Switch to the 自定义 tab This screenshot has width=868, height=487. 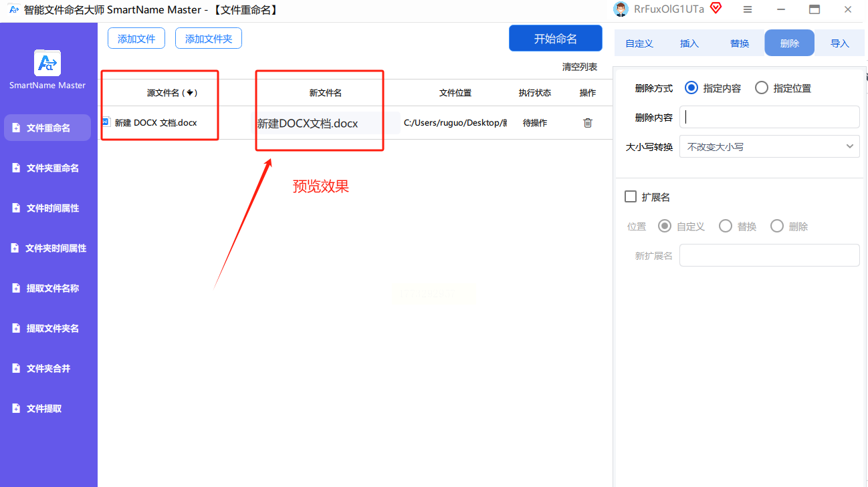coord(639,43)
